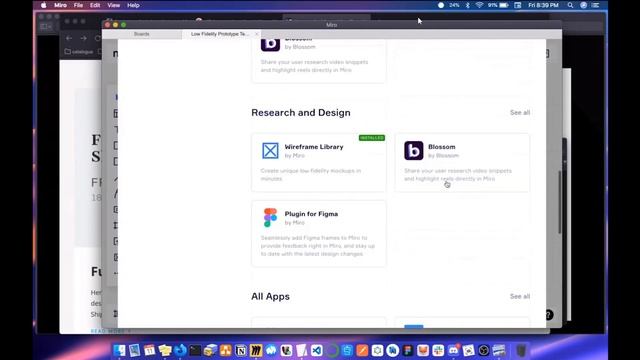This screenshot has width=640, height=360.
Task: Open Slack from the dock
Action: click(x=438, y=350)
